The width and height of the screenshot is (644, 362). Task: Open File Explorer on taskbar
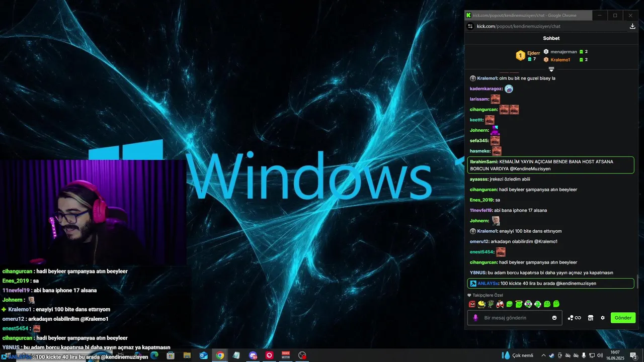tap(187, 355)
